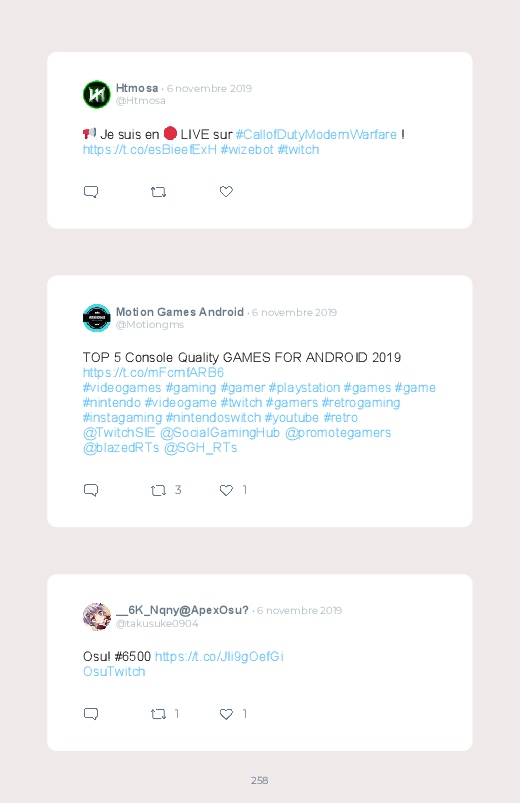The width and height of the screenshot is (520, 803).
Task: Retweet the Osu! #6500 tweet
Action: [158, 714]
